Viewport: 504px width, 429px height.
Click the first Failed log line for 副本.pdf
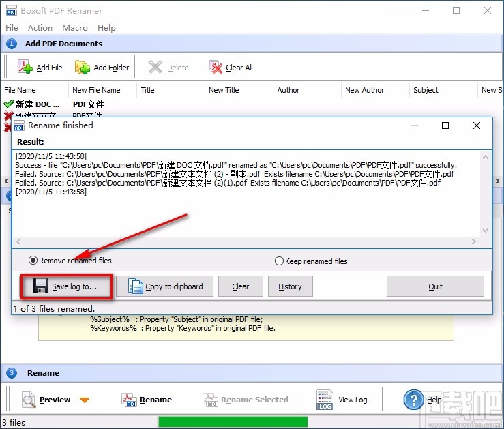pyautogui.click(x=235, y=174)
